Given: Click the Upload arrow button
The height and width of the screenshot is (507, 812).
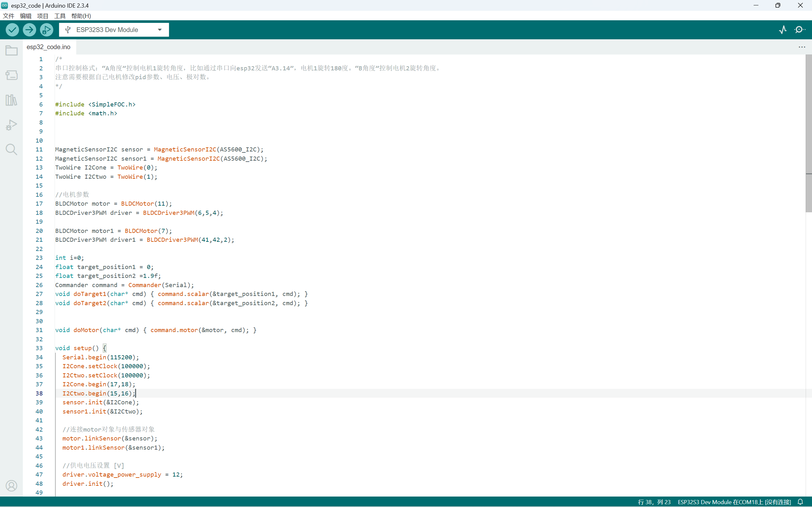Looking at the screenshot, I should point(29,30).
